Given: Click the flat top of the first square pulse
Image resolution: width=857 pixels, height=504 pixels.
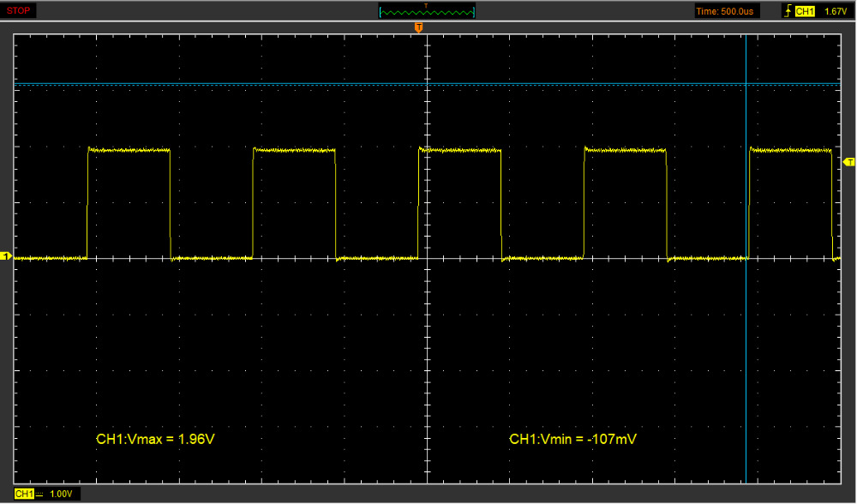Looking at the screenshot, I should (x=129, y=150).
